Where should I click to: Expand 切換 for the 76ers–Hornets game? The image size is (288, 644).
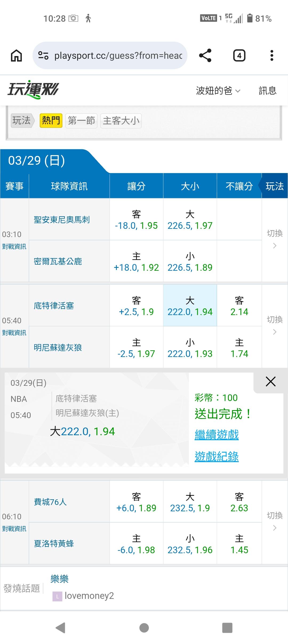coord(275,521)
